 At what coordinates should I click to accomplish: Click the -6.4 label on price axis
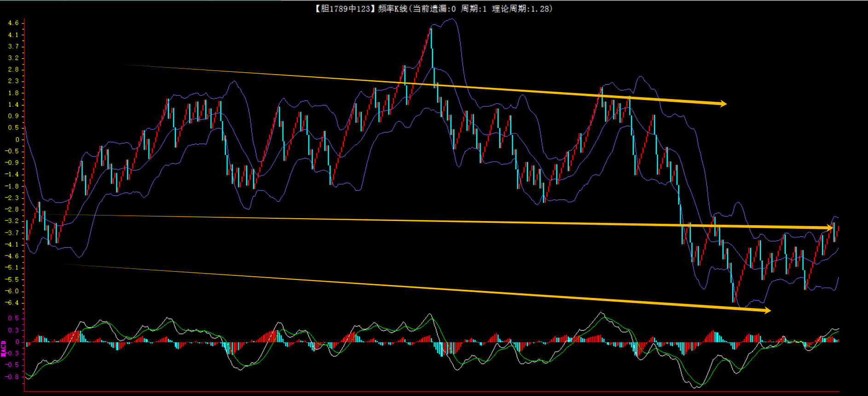tap(12, 303)
